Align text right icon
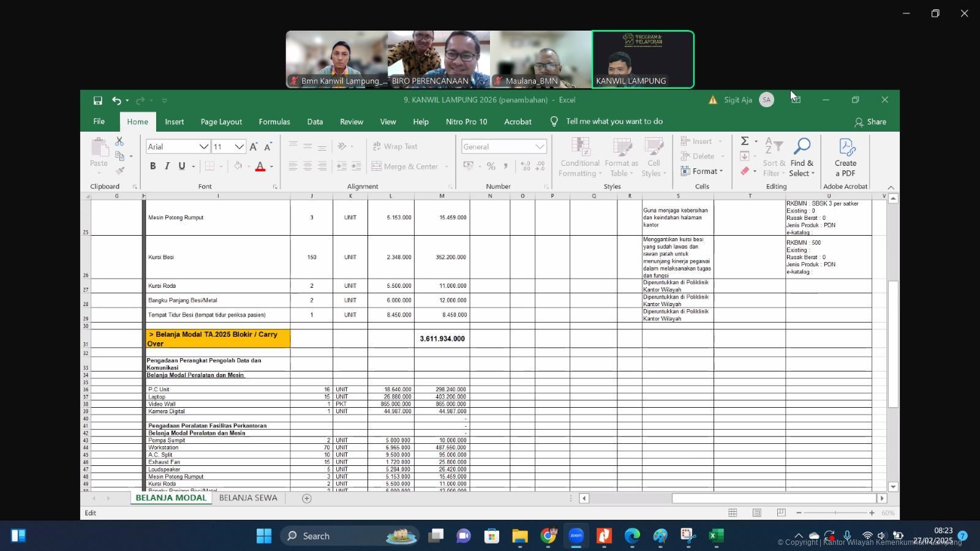The height and width of the screenshot is (551, 980). tap(322, 166)
